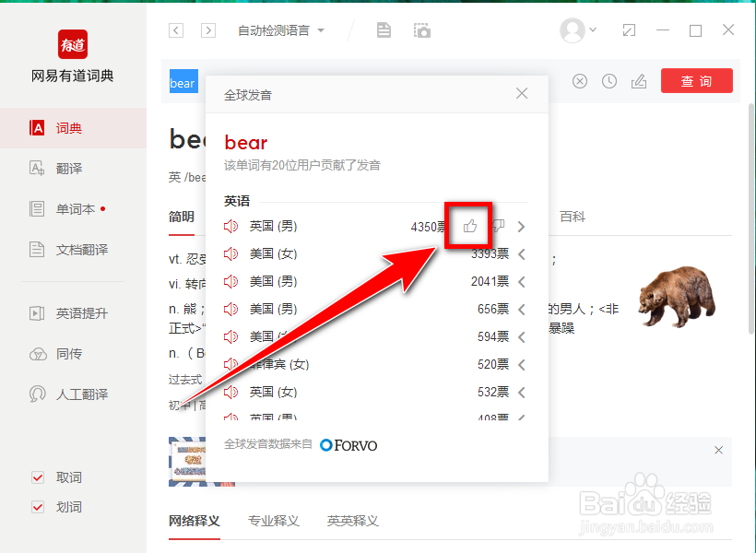This screenshot has width=756, height=553.
Task: Switch to the 百科 tab
Action: coord(573,217)
